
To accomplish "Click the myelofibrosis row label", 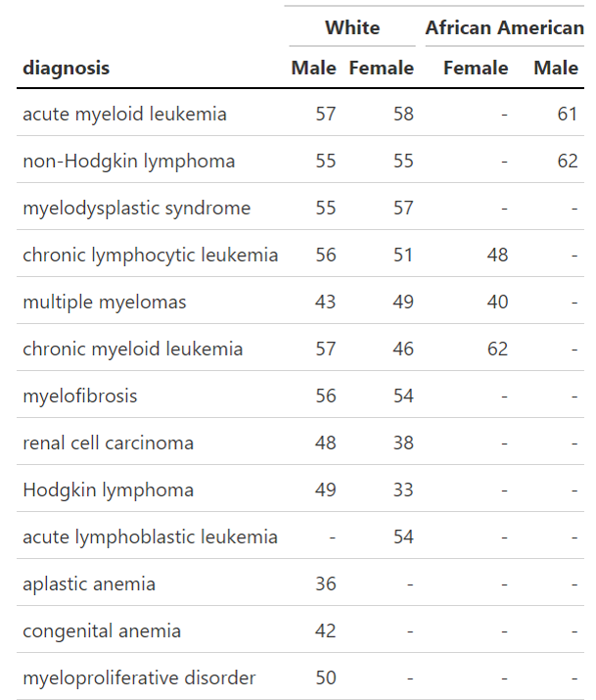I will (x=80, y=397).
